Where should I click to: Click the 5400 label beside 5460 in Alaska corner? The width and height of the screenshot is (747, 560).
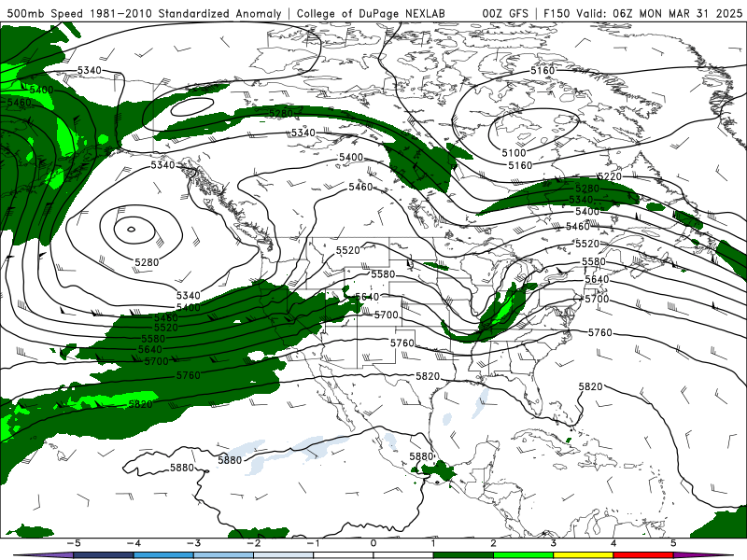[x=41, y=90]
